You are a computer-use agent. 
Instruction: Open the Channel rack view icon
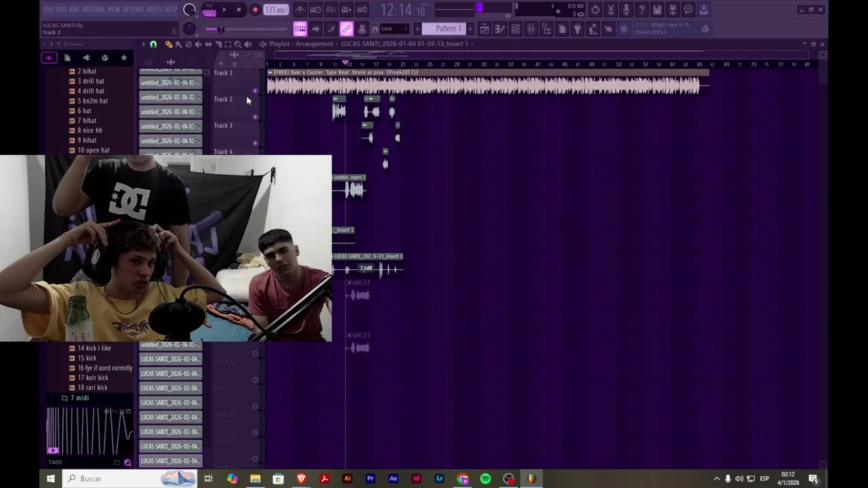coord(515,28)
